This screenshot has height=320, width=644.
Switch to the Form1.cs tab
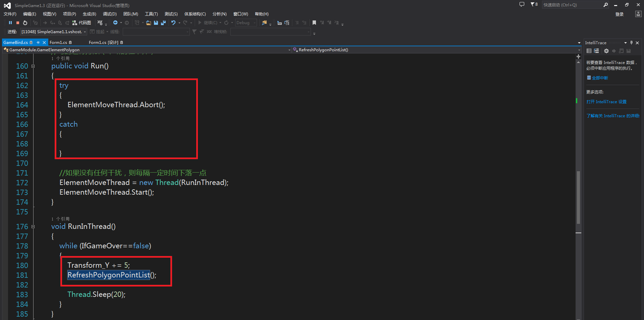(58, 42)
